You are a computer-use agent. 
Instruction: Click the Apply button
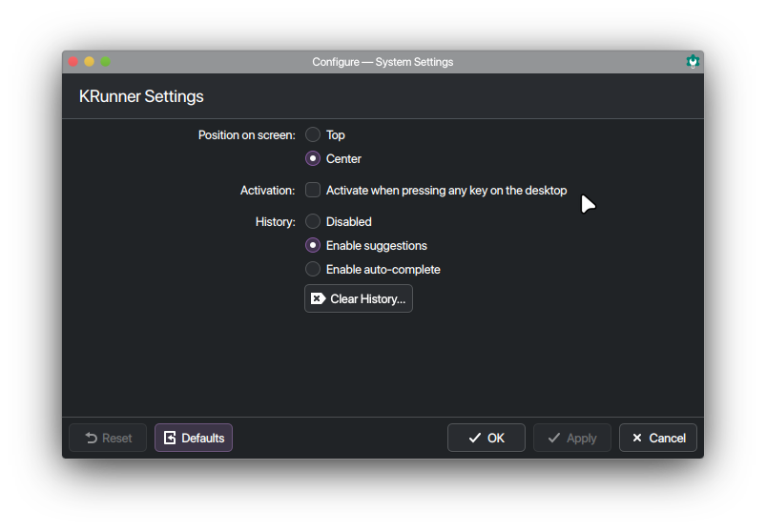[572, 438]
